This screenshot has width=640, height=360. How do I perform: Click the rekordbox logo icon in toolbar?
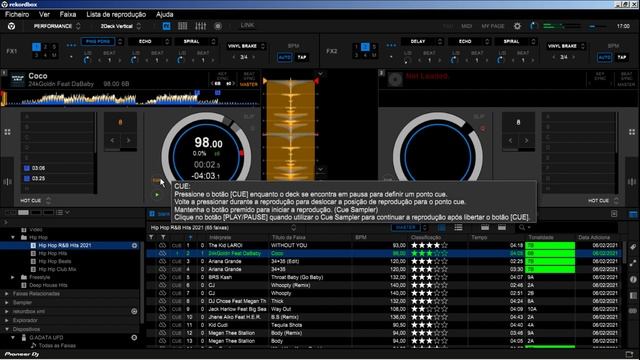click(11, 26)
